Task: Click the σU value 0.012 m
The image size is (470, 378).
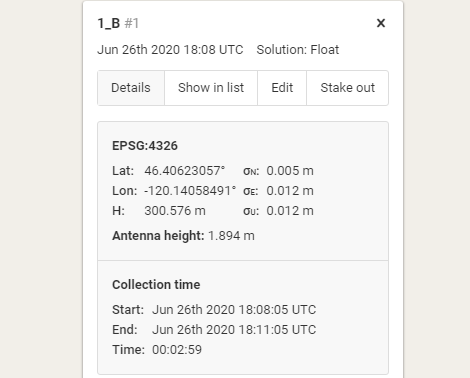Action: pyautogui.click(x=290, y=211)
